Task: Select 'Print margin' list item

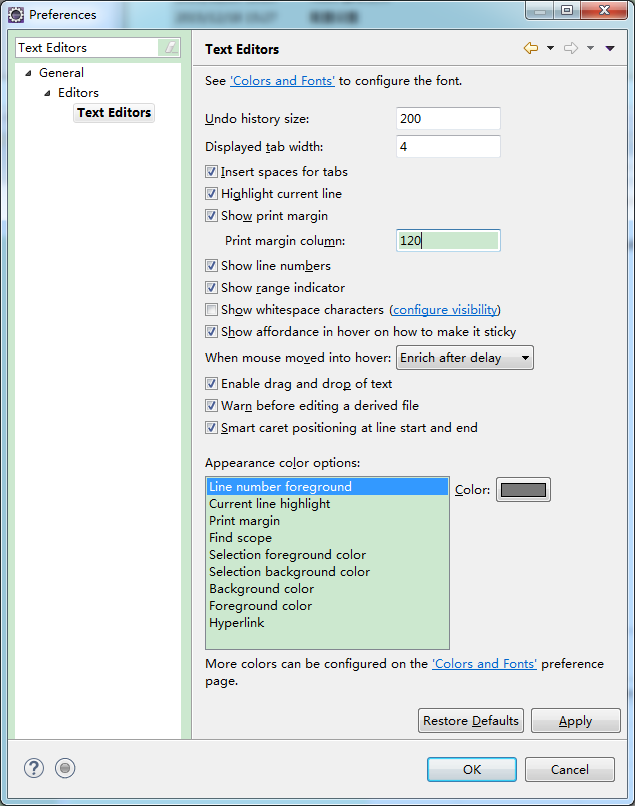Action: click(x=328, y=521)
